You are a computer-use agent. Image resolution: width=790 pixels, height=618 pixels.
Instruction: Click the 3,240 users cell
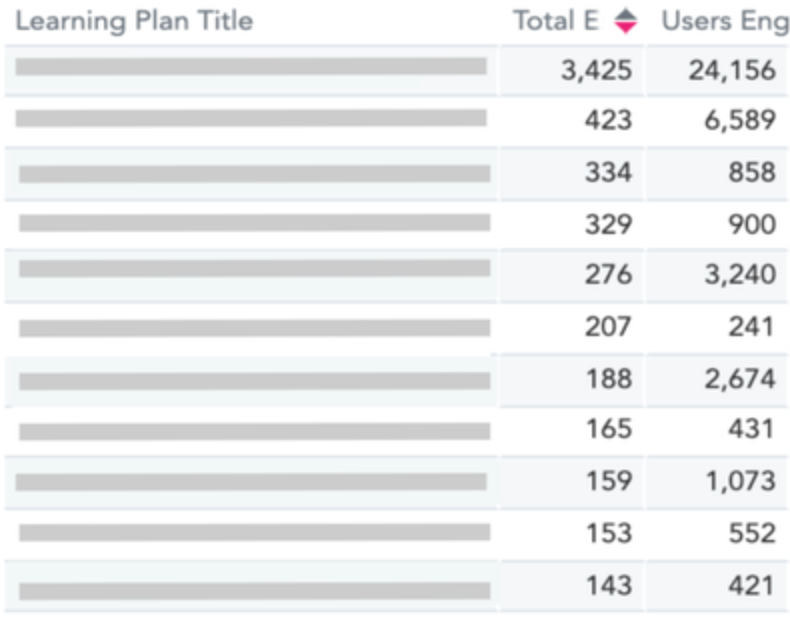pos(738,275)
